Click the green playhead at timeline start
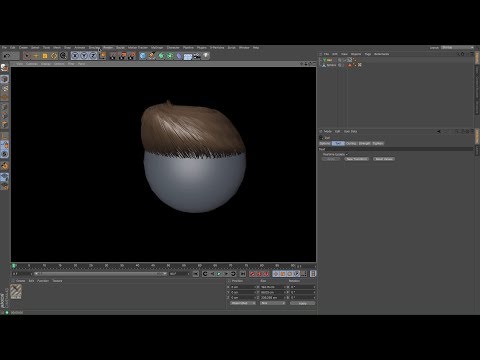480x360 pixels. click(14, 266)
